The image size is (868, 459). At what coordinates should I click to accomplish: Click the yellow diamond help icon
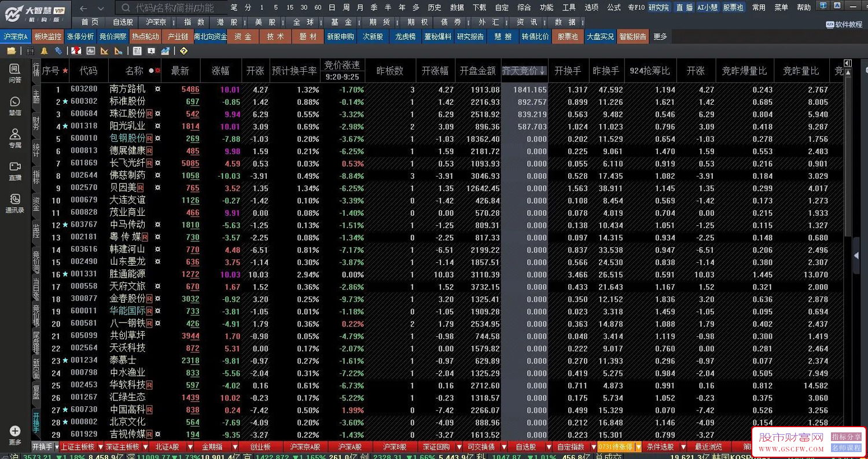[x=184, y=51]
